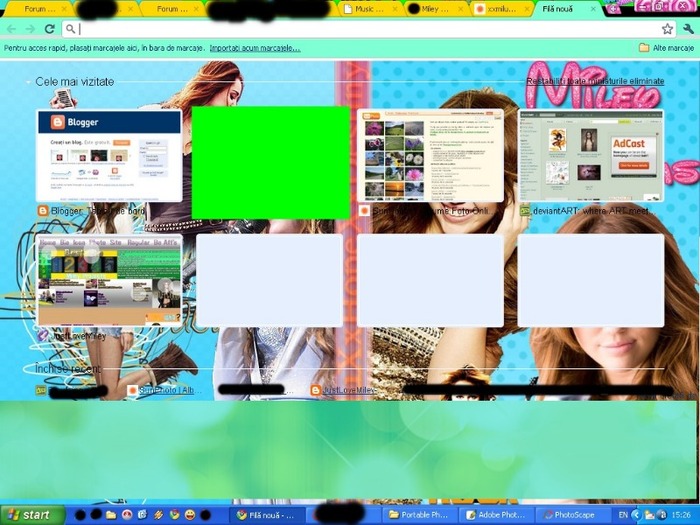Click the Back navigation arrow
700x525 pixels.
(11, 29)
